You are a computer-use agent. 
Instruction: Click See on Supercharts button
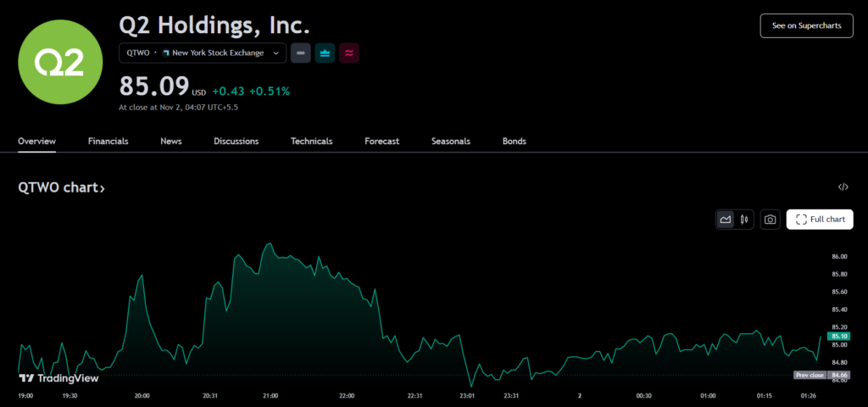coord(807,25)
